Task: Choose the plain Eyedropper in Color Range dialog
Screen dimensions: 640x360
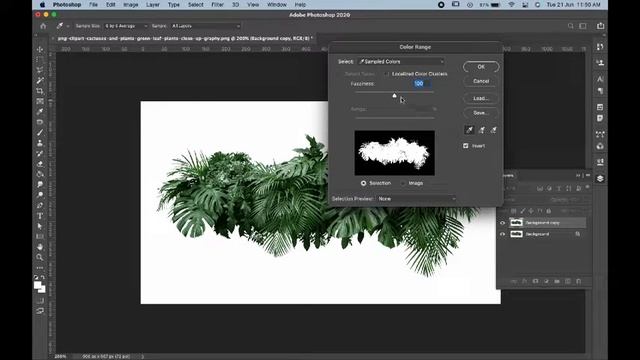Action: coord(469,130)
